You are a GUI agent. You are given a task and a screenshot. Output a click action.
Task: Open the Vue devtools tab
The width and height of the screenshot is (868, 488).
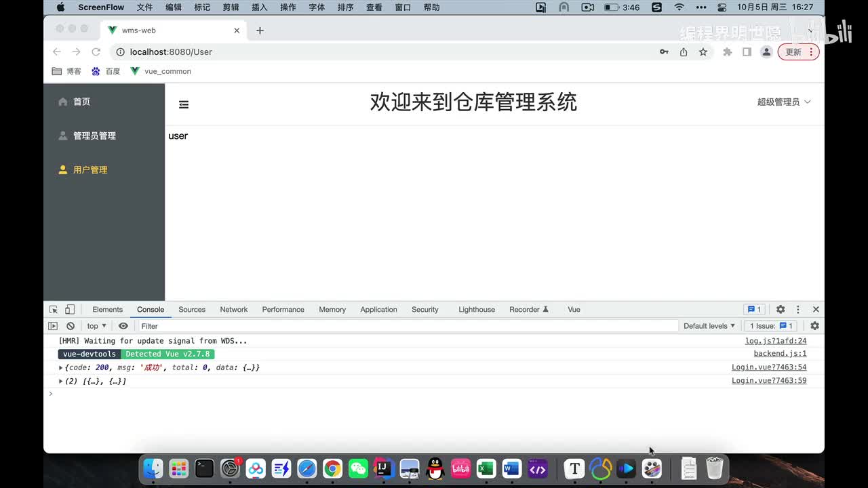[x=574, y=309]
